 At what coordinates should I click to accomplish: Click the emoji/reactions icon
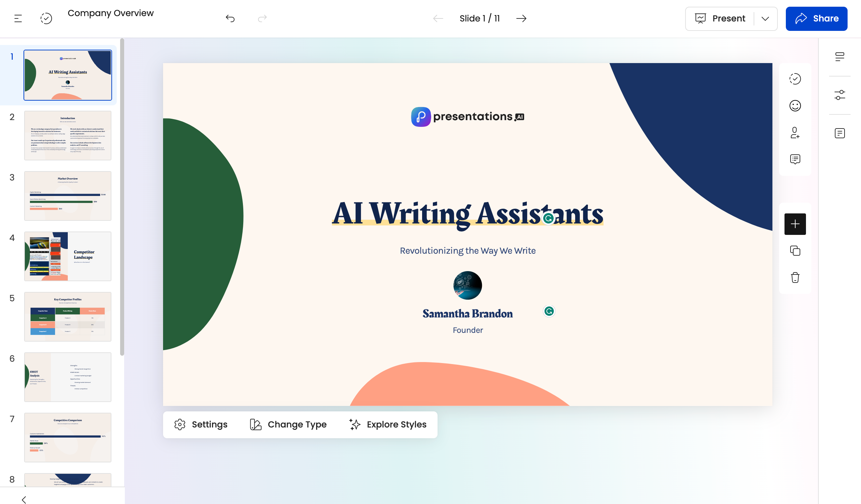[x=795, y=106]
